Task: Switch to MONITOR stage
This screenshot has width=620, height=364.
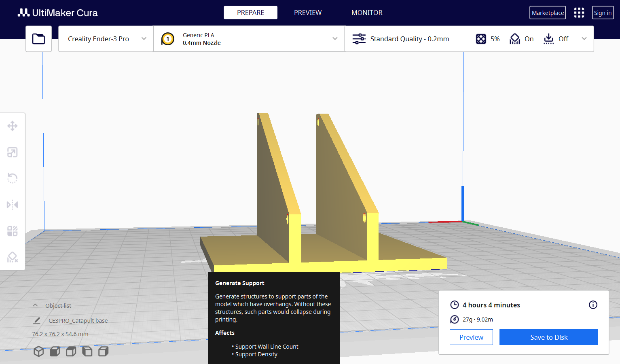Action: point(367,13)
